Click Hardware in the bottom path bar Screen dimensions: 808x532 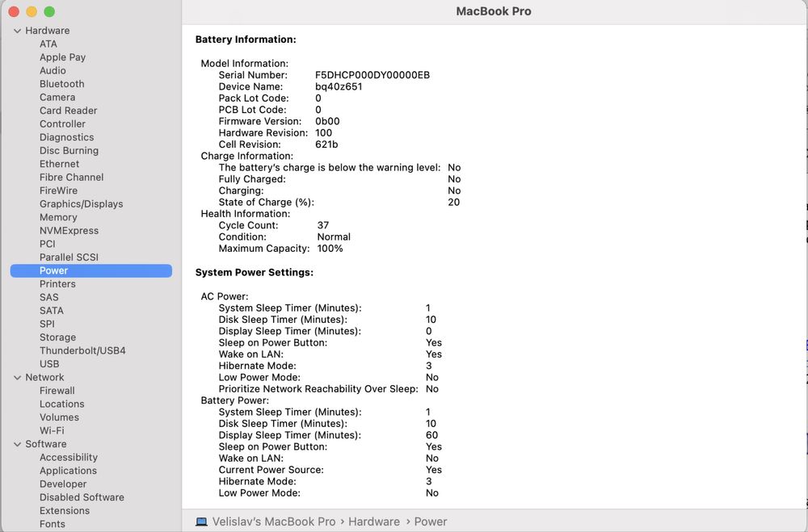pyautogui.click(x=373, y=522)
